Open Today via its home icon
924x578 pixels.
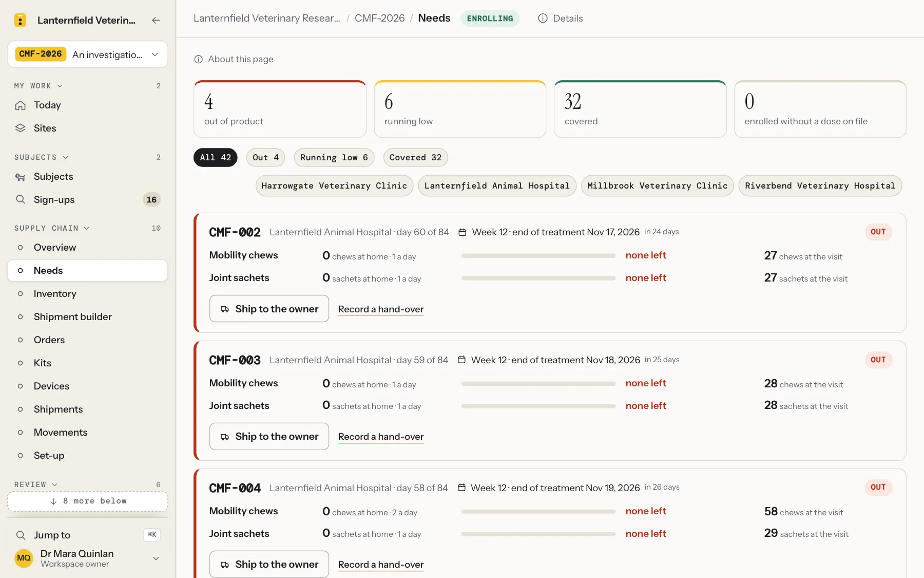(21, 105)
